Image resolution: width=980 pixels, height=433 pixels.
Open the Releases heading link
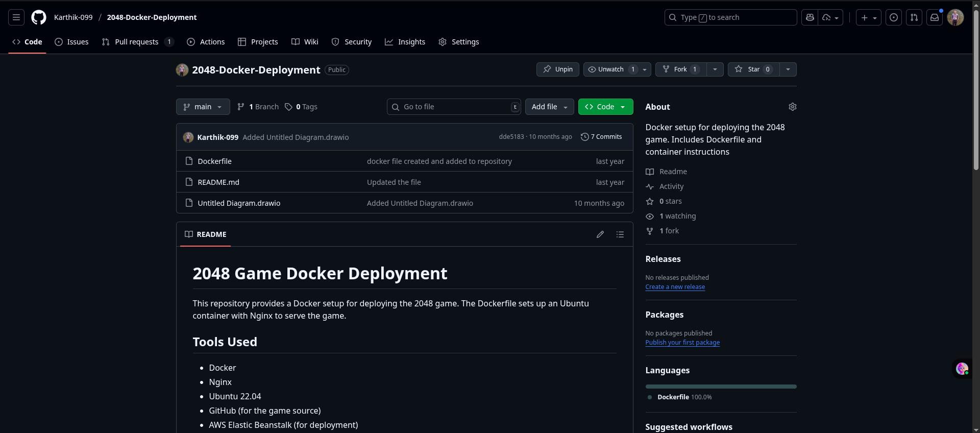(x=663, y=259)
